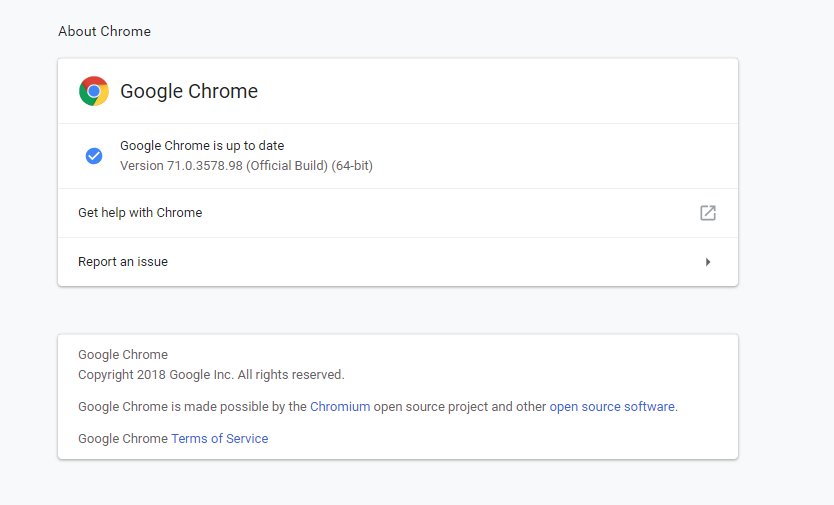Click 'Google Chrome' above the copyright line
834x505 pixels.
click(x=123, y=355)
